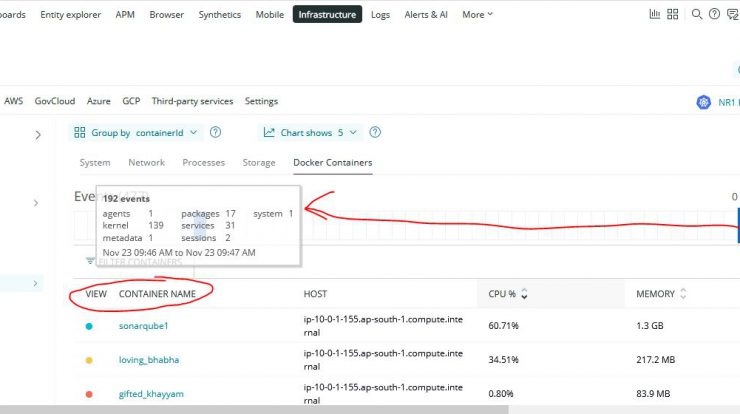This screenshot has width=740, height=414.
Task: Click the VIEW column header
Action: (x=96, y=294)
